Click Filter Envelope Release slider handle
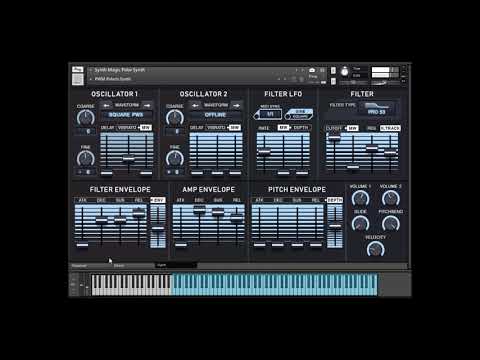 (x=139, y=213)
